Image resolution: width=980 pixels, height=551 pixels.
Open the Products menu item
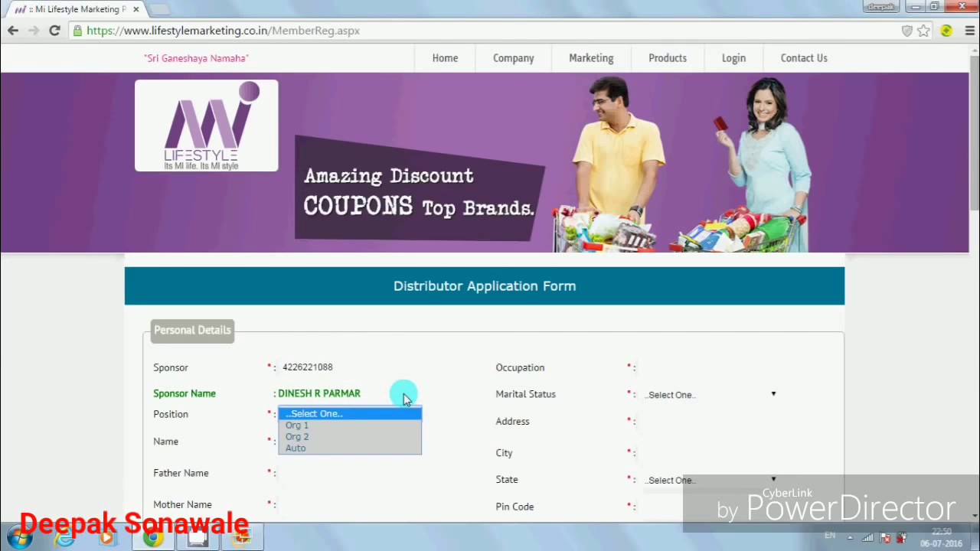point(668,58)
